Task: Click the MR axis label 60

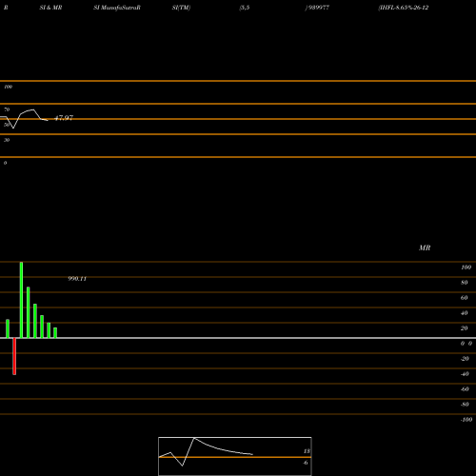Action: pyautogui.click(x=465, y=298)
